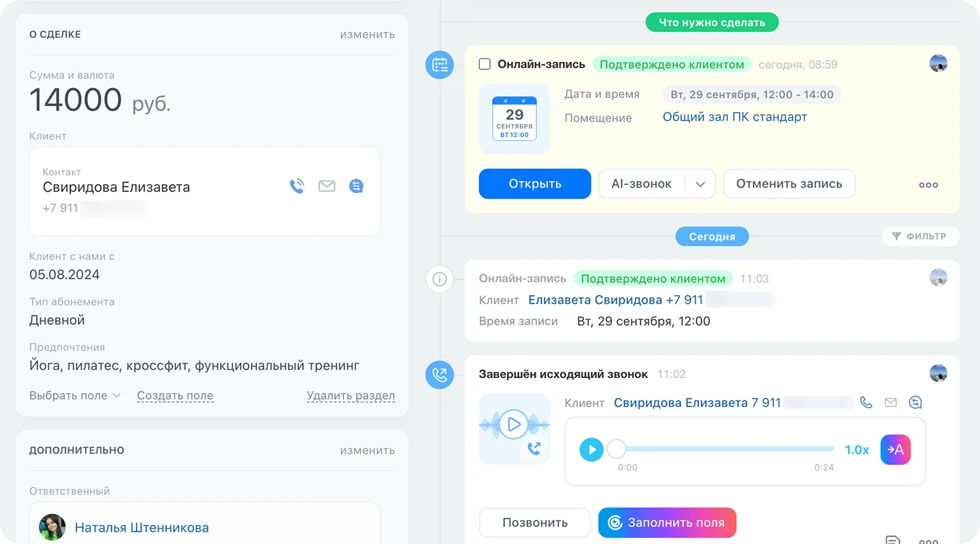The image size is (980, 544).
Task: Click Наталья Штенникова avatar photo
Action: (52, 527)
